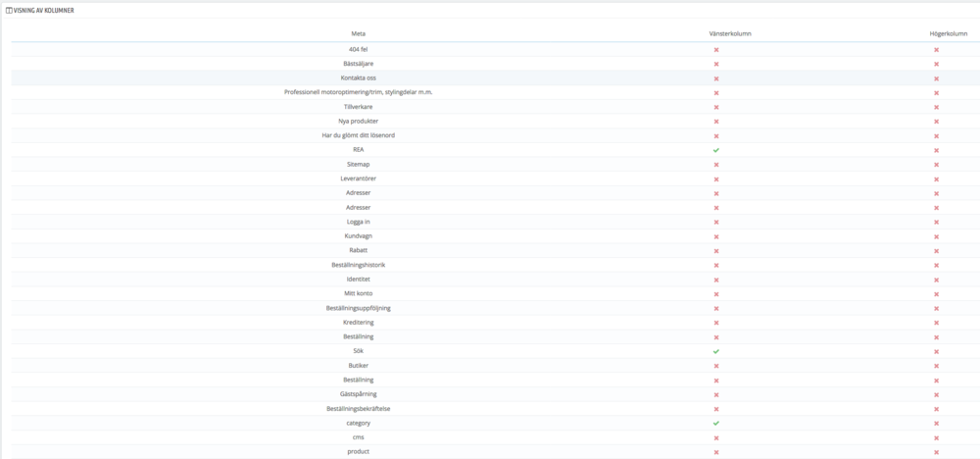The width and height of the screenshot is (980, 459).
Task: Toggle left column for Sitemap
Action: [x=716, y=165]
